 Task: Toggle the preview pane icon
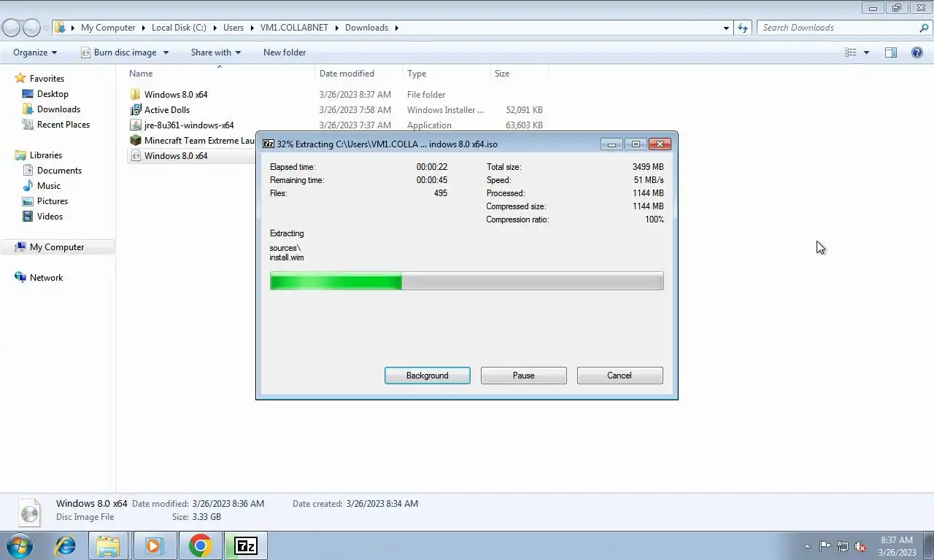(x=891, y=52)
